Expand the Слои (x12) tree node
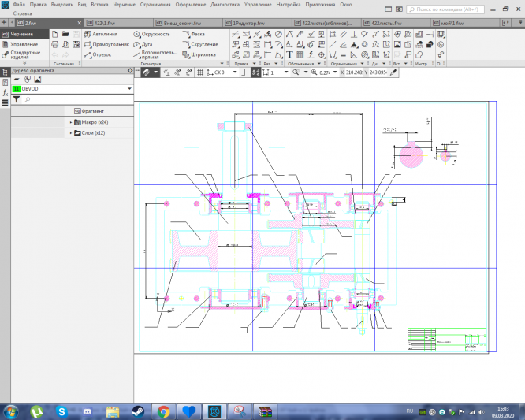This screenshot has height=420, width=525. tap(70, 133)
